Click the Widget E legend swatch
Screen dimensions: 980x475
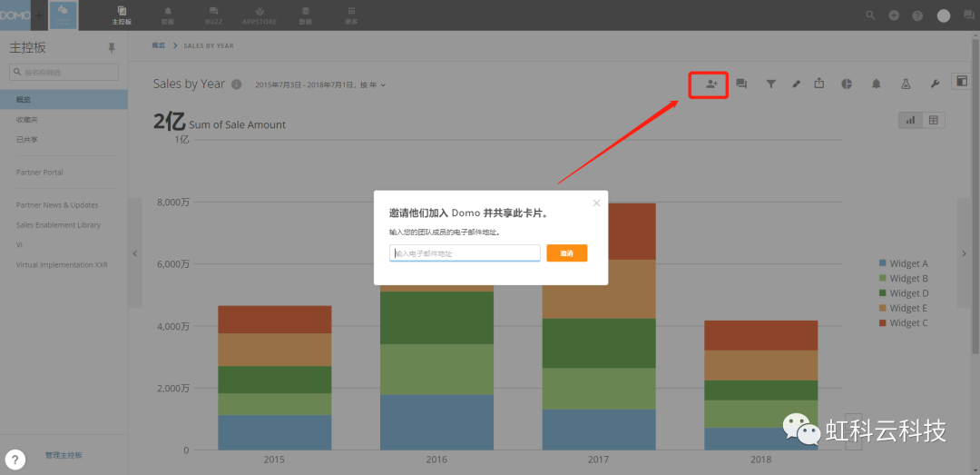[x=883, y=308]
